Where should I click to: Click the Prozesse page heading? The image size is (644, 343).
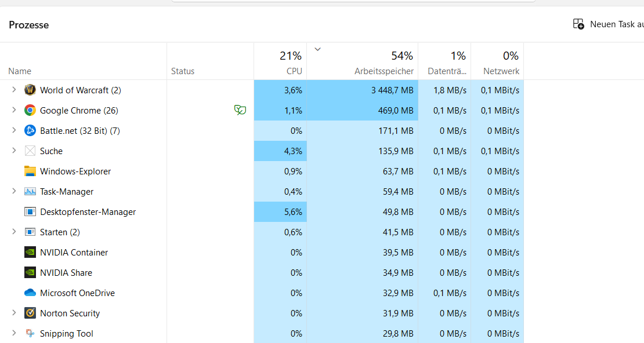[x=29, y=24]
